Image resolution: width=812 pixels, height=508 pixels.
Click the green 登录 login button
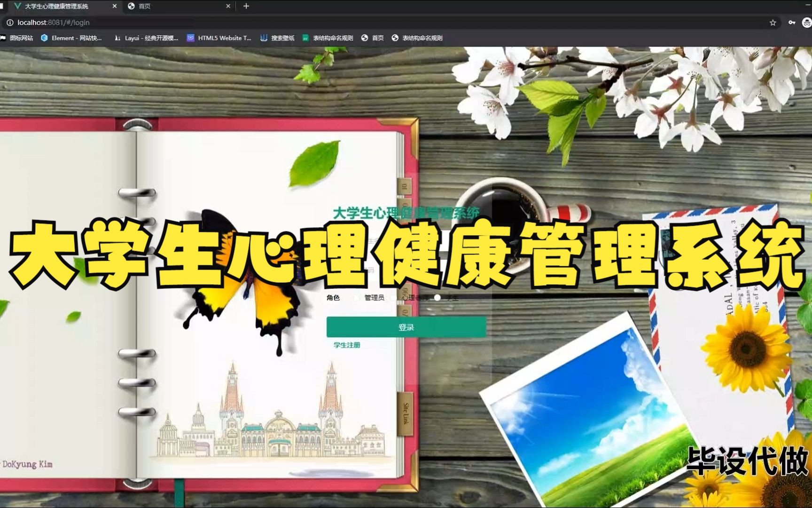tap(406, 327)
